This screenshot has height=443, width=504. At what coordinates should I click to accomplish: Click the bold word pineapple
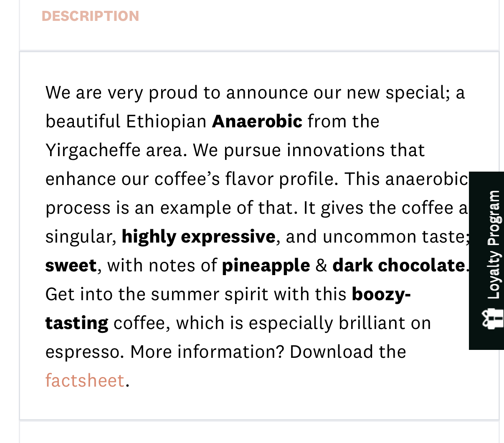[266, 266]
